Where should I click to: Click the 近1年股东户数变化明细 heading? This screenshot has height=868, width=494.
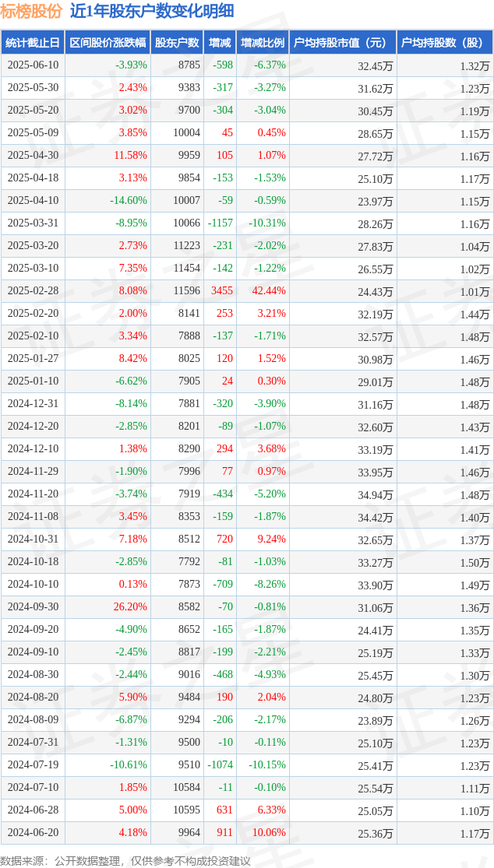pyautogui.click(x=152, y=11)
